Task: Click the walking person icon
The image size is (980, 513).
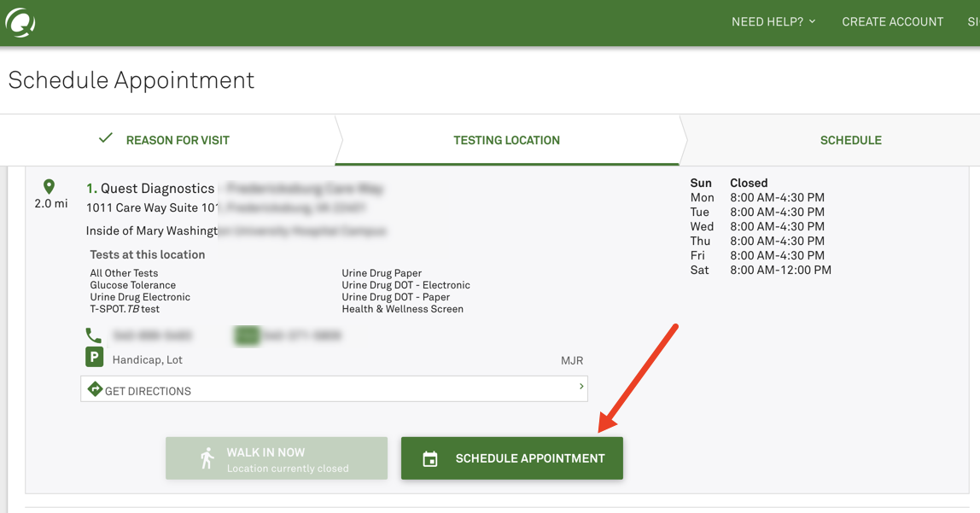Action: coord(207,458)
